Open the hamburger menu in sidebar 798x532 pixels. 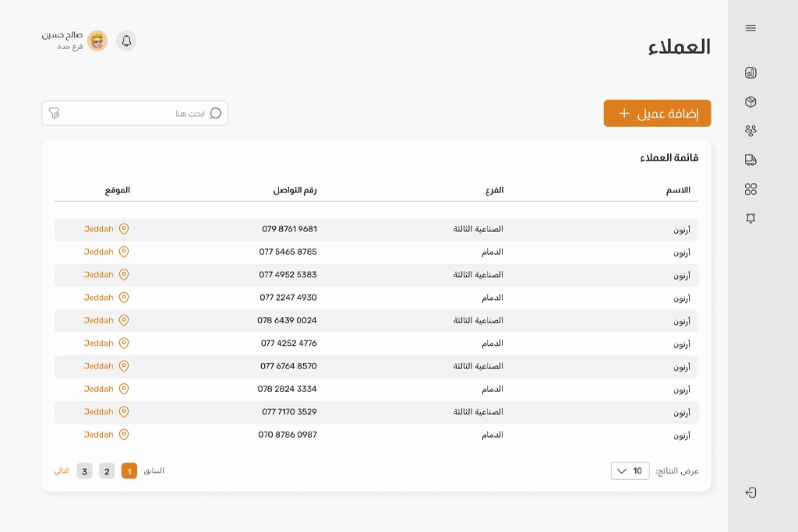(750, 28)
